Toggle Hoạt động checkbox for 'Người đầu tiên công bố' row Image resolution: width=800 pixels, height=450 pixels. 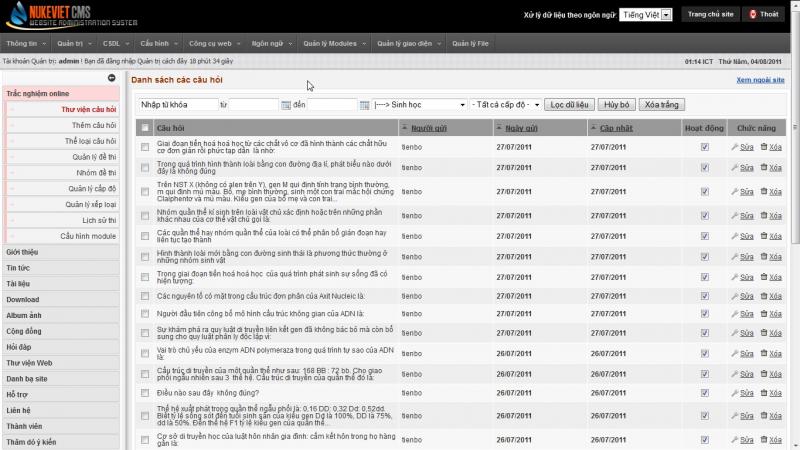coord(705,314)
